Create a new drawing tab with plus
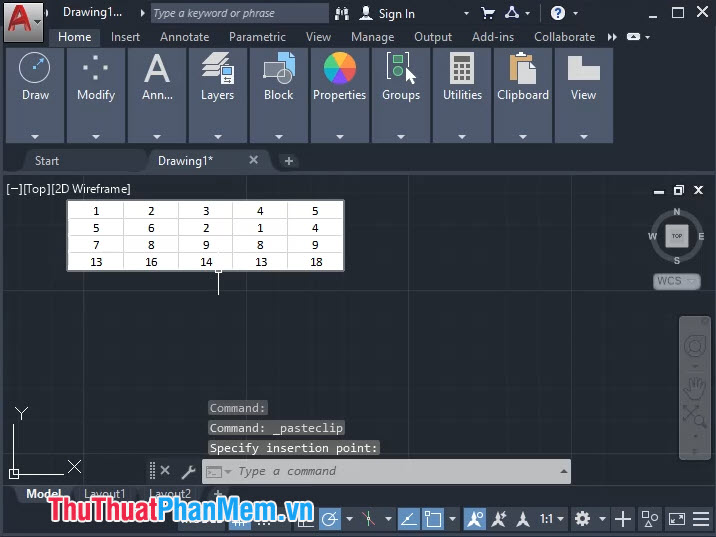Image resolution: width=716 pixels, height=537 pixels. coord(289,161)
